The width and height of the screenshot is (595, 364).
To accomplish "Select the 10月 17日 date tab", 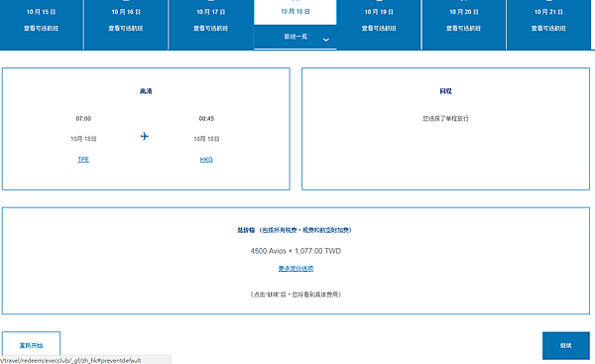I will 211,24.
